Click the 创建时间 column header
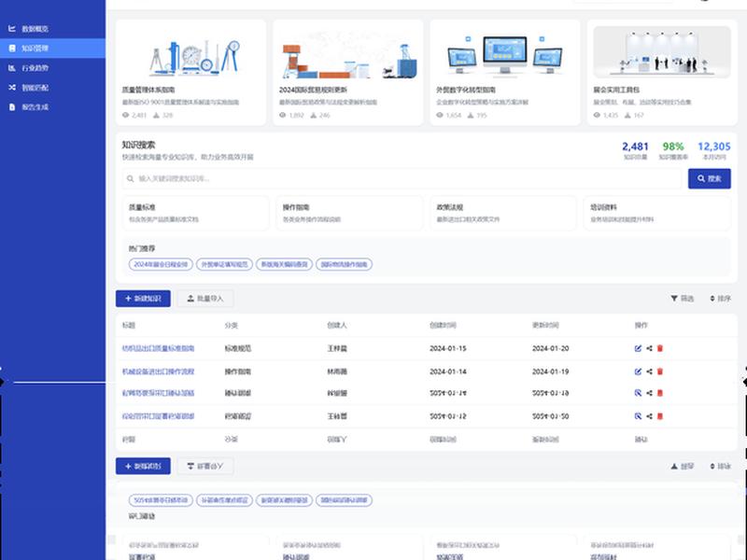This screenshot has height=560, width=747. click(x=443, y=325)
